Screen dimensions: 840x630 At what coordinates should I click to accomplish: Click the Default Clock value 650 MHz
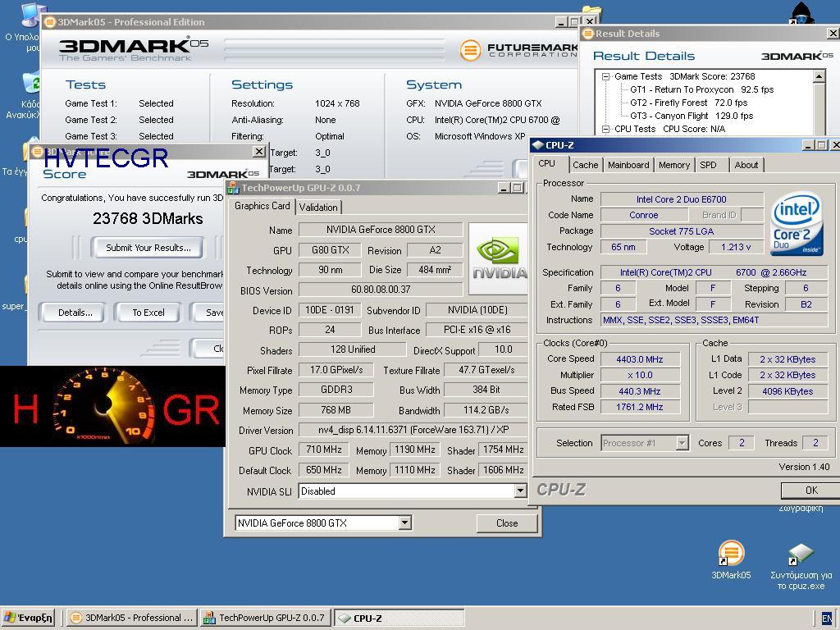(x=323, y=470)
